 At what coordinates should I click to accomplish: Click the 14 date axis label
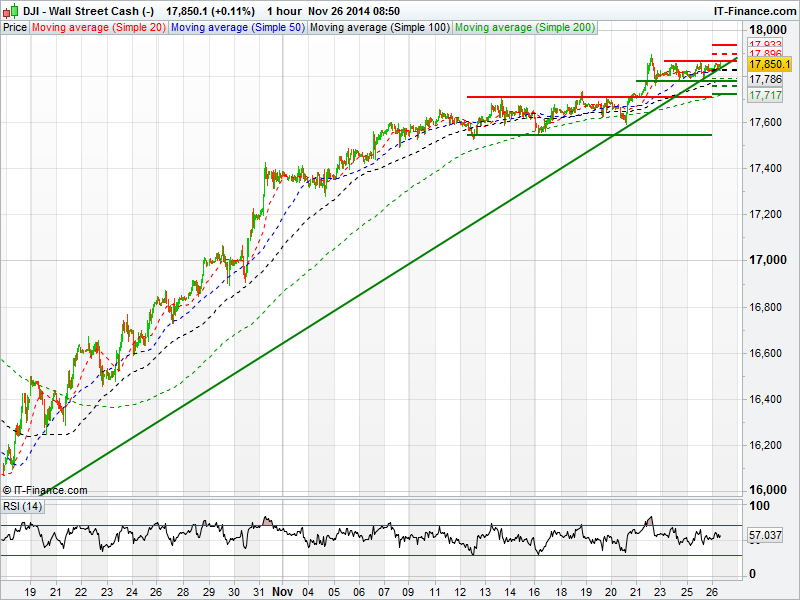coord(510,592)
